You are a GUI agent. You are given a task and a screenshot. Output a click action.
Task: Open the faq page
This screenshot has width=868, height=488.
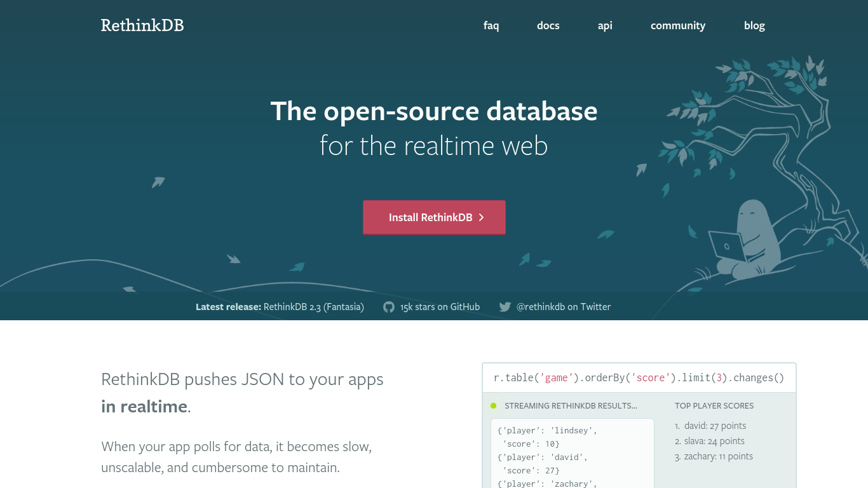[x=491, y=25]
